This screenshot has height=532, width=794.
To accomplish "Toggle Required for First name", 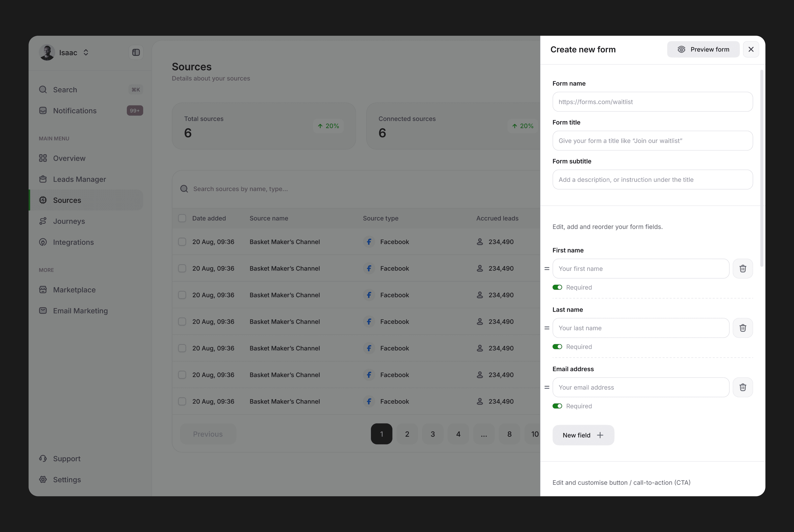I will coord(557,287).
